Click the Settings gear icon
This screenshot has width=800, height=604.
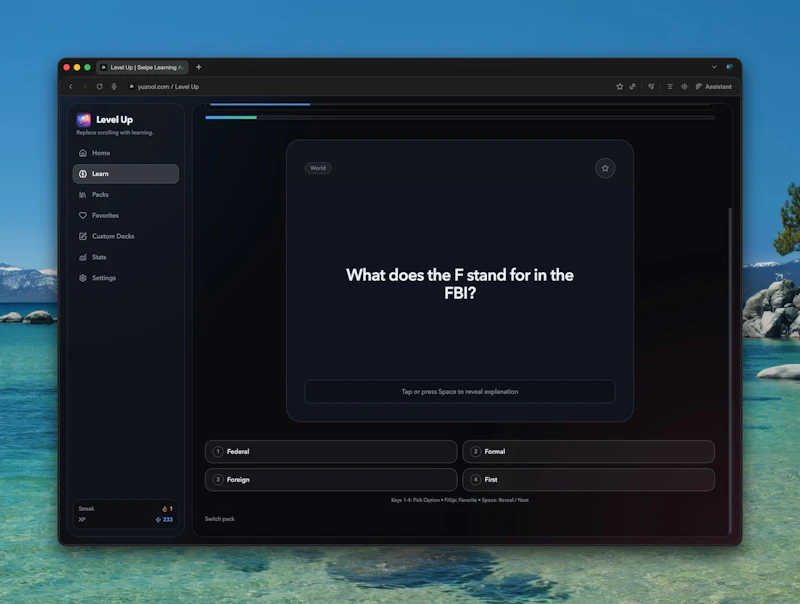click(83, 278)
